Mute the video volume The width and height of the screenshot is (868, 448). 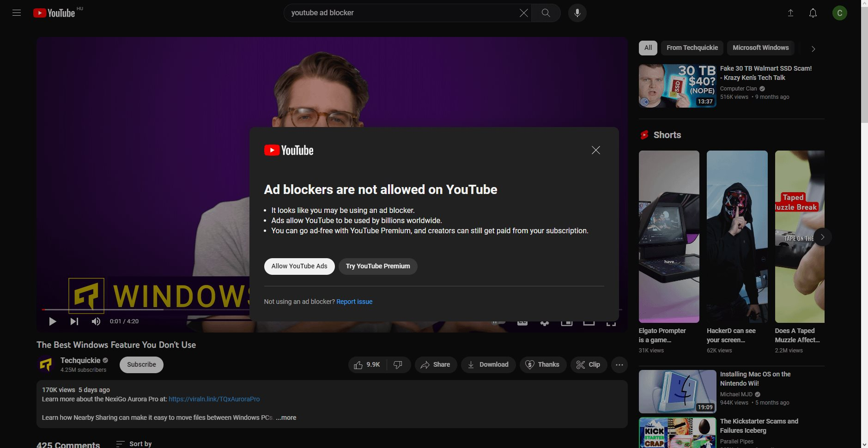click(x=96, y=321)
